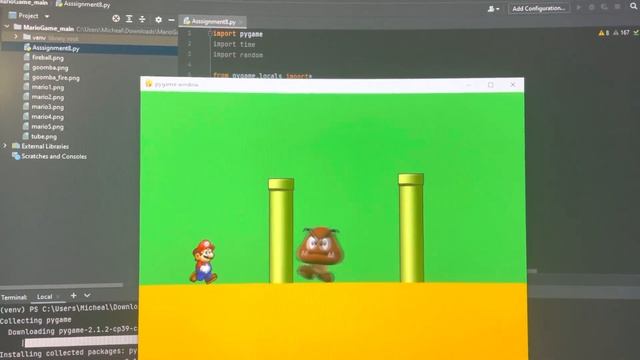Image resolution: width=640 pixels, height=360 pixels.
Task: Click the right green tube in pygame window
Action: coord(411,228)
